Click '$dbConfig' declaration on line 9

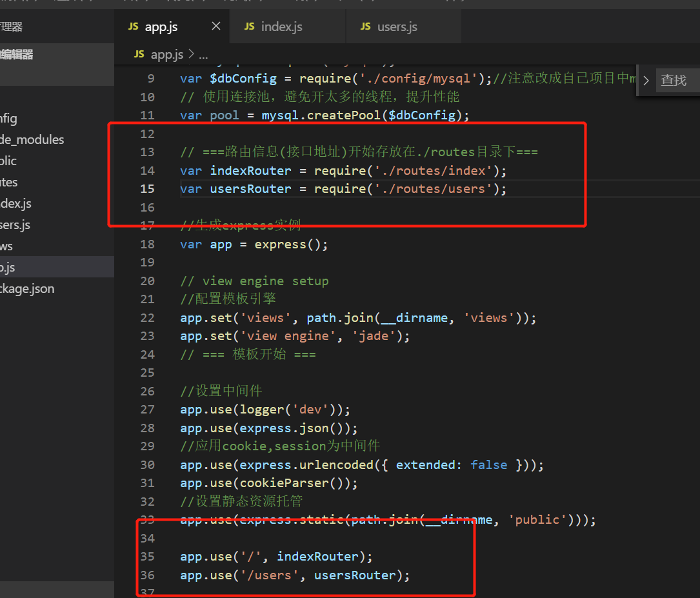click(243, 79)
